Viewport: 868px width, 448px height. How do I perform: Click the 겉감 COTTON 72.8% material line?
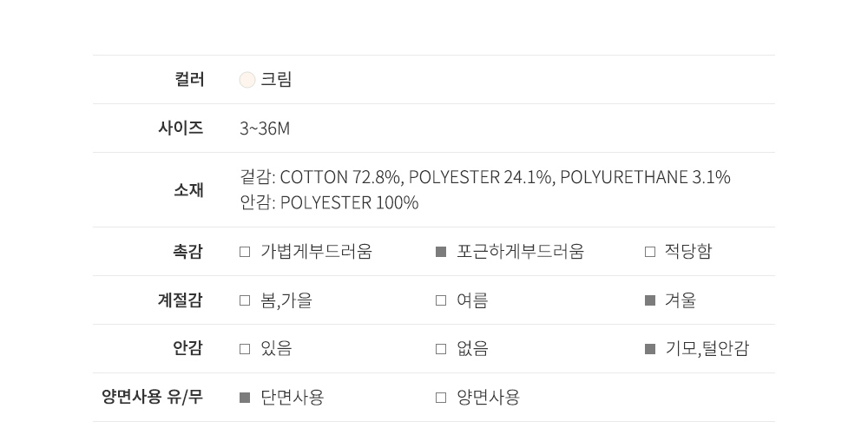pos(484,177)
